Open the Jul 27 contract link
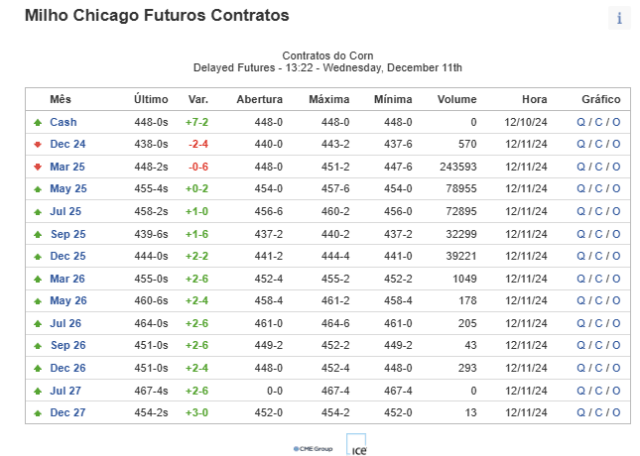This screenshot has height=456, width=640. pyautogui.click(x=65, y=391)
